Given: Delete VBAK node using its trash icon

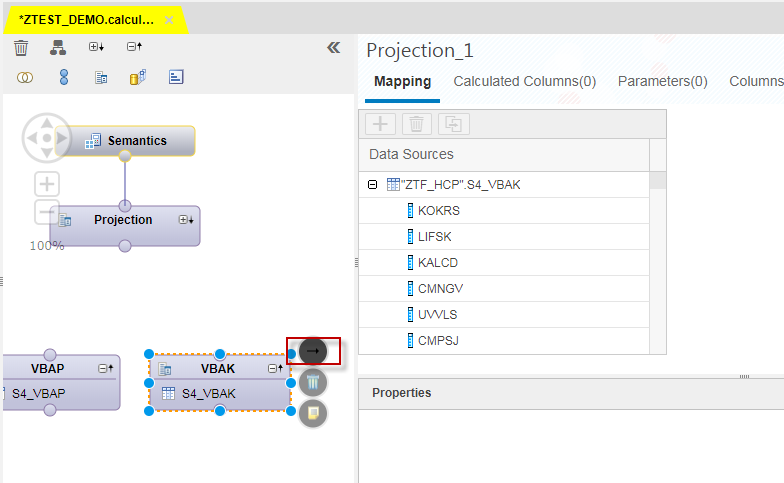Looking at the screenshot, I should pos(313,382).
